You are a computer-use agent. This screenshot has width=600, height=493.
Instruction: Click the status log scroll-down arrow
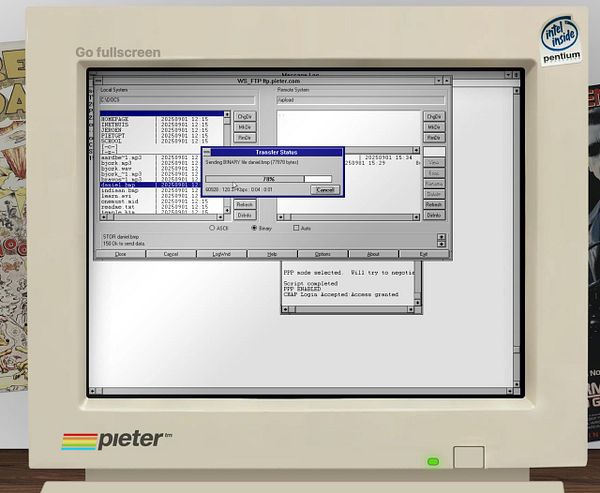(441, 243)
